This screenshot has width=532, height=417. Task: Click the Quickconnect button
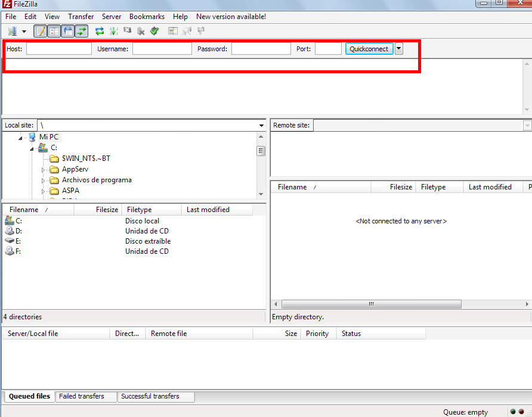pos(369,49)
